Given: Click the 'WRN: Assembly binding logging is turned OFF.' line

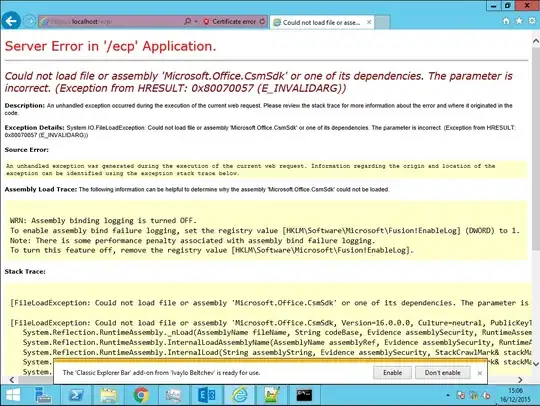Looking at the screenshot, I should [x=103, y=220].
